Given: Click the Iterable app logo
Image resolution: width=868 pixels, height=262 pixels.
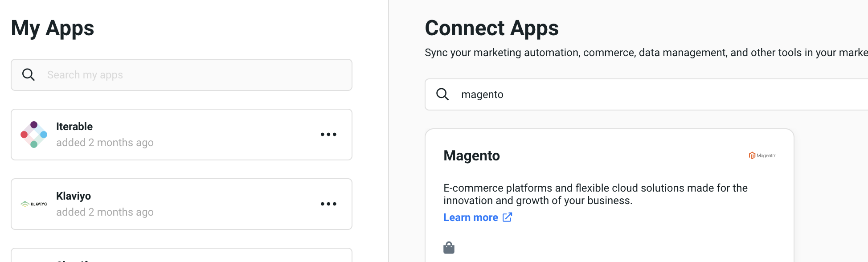Looking at the screenshot, I should (x=34, y=135).
